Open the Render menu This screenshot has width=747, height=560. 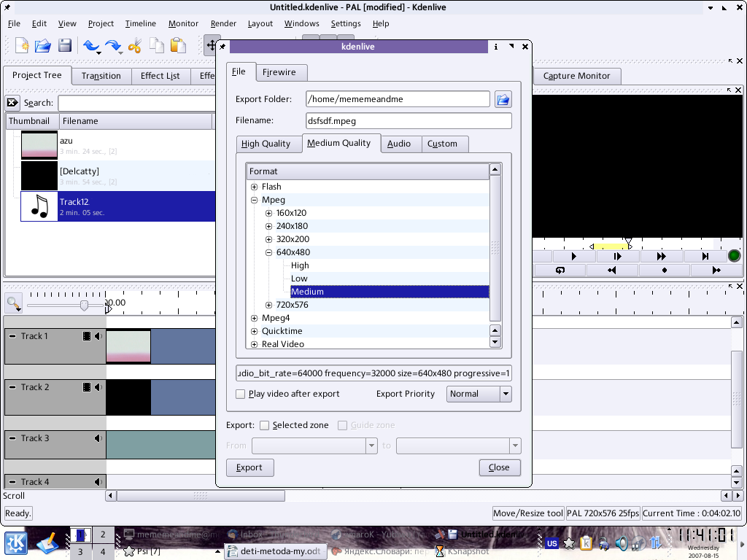point(223,23)
